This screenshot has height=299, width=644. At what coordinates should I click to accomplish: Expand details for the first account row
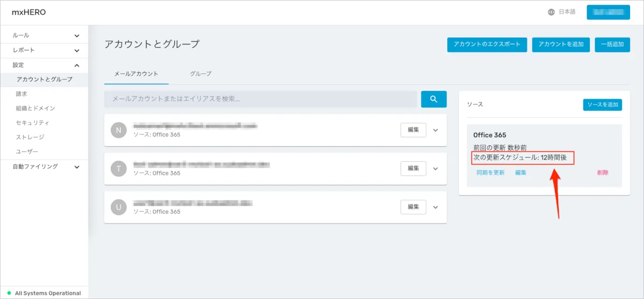pos(435,130)
